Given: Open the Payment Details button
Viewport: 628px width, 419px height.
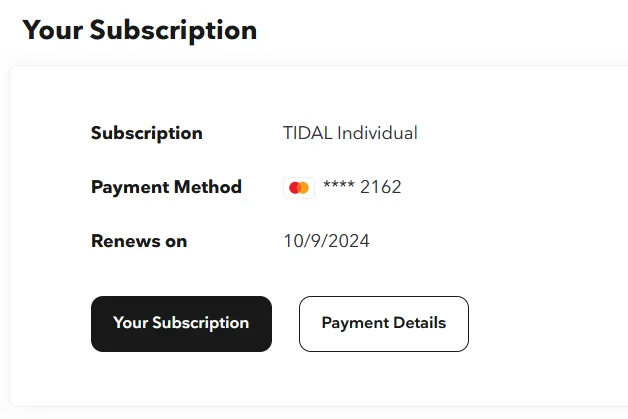Looking at the screenshot, I should point(384,324).
